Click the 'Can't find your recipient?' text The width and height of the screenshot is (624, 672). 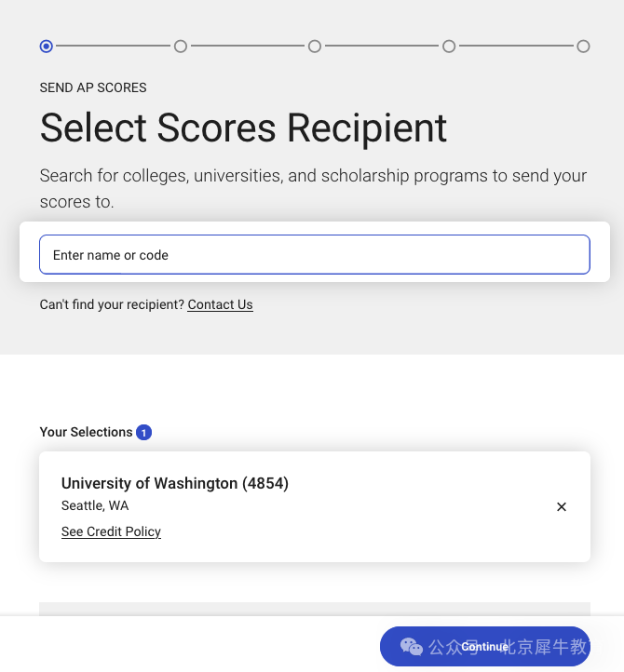112,304
